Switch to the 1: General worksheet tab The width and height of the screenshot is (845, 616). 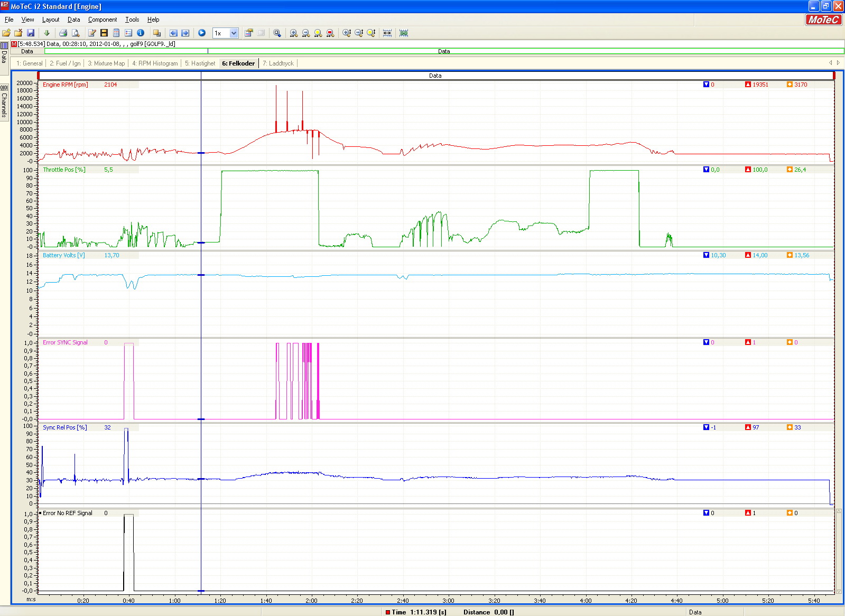pyautogui.click(x=30, y=63)
